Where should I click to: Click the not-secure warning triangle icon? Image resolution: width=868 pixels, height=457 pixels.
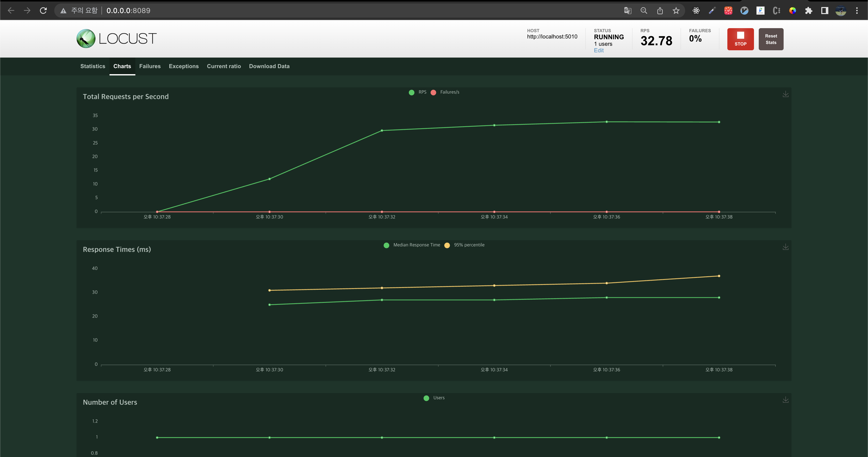[x=63, y=11]
